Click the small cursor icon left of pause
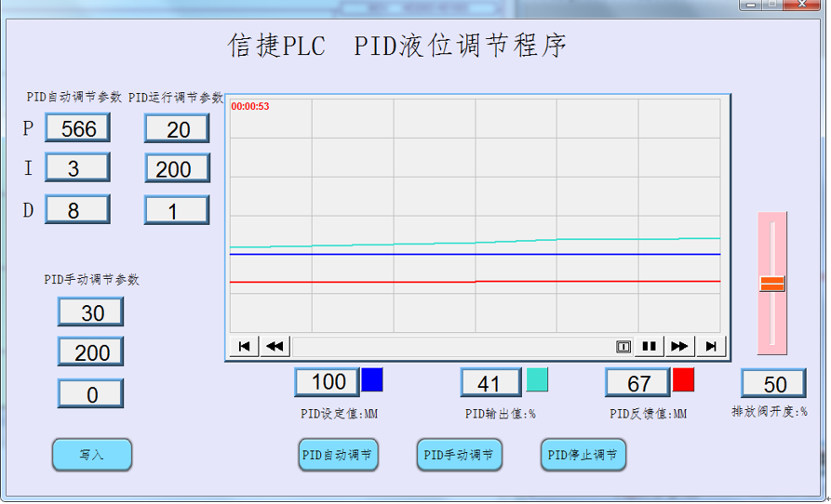 (623, 347)
